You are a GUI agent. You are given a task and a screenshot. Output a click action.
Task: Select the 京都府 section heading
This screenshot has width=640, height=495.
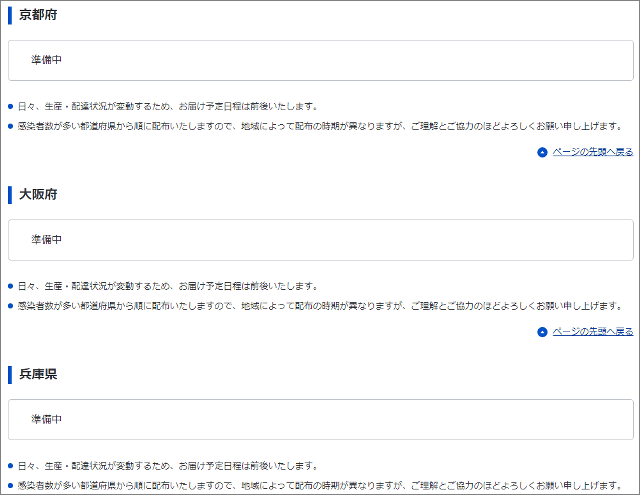coord(38,14)
